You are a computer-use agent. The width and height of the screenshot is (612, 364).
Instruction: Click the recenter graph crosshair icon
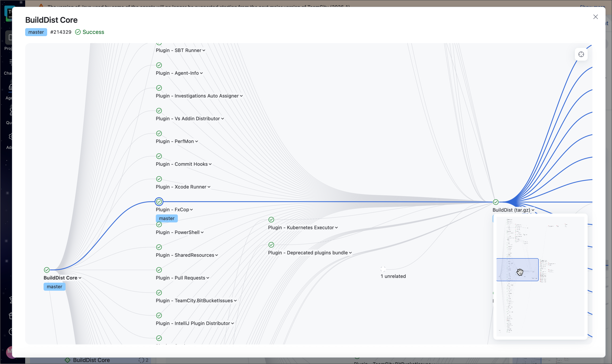(x=581, y=54)
